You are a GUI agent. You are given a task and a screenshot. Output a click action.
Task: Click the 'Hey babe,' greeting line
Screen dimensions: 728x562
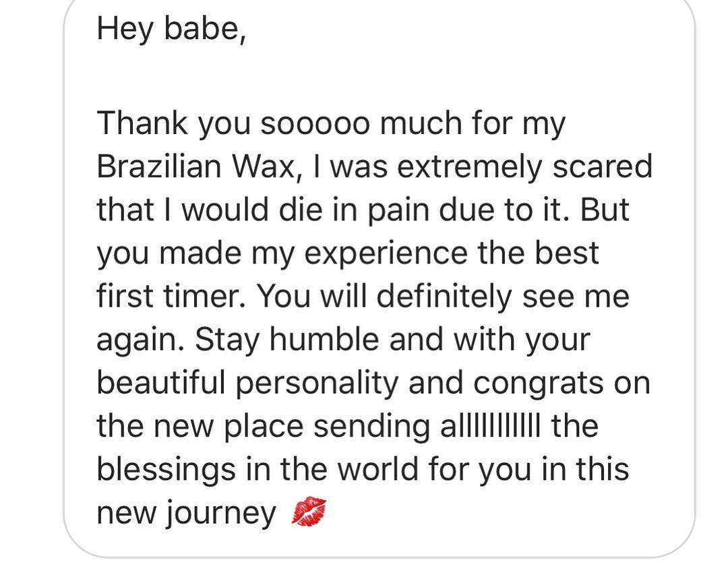(171, 29)
